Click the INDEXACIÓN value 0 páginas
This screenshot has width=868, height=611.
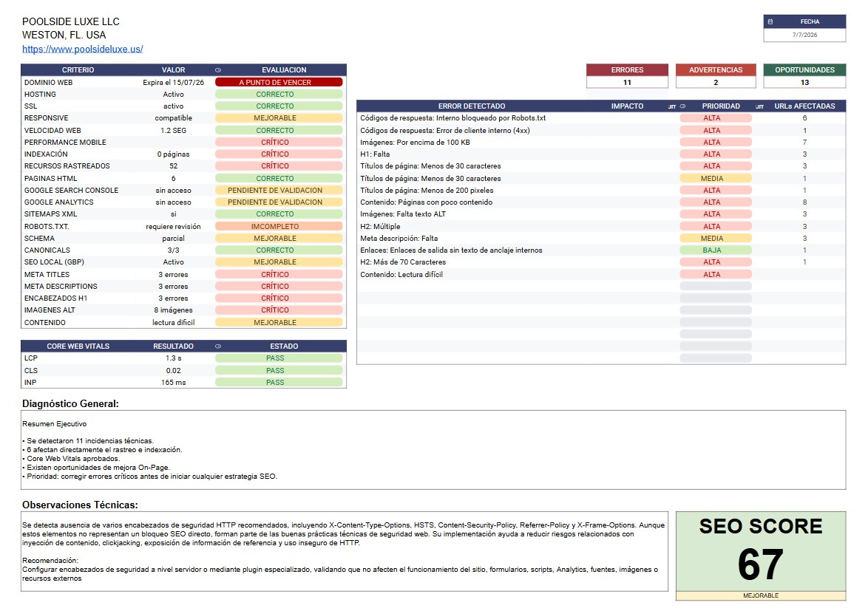[x=173, y=154]
